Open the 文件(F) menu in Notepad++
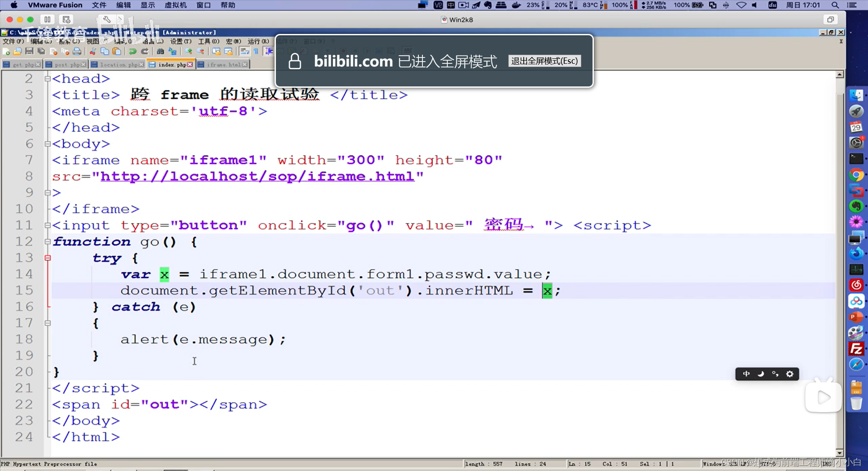Viewport: 868px width, 471px height. click(x=13, y=41)
